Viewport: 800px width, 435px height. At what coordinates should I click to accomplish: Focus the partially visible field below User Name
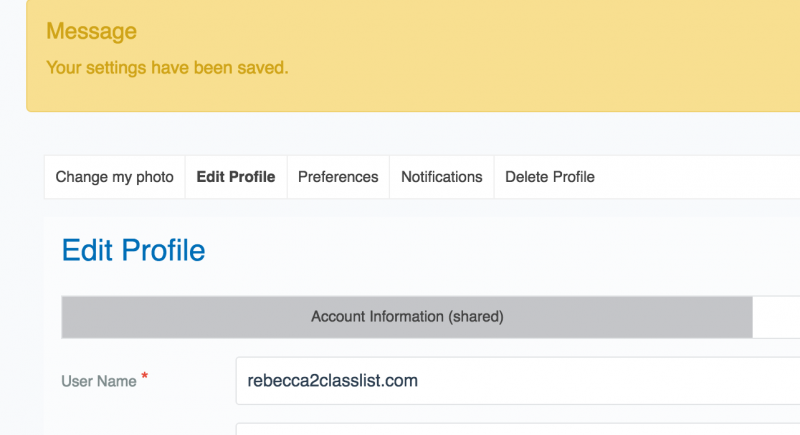coord(518,428)
